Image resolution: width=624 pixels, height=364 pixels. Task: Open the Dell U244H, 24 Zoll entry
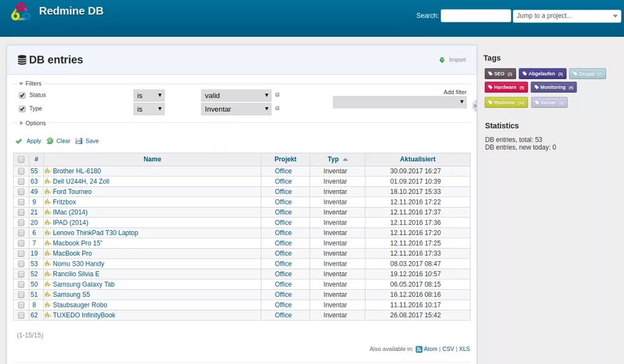[81, 181]
